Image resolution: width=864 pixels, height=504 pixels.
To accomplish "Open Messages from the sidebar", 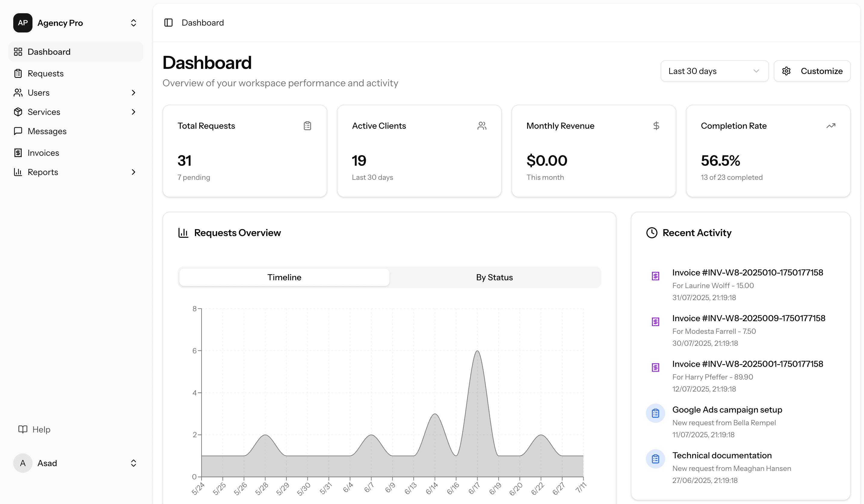I will [x=47, y=131].
